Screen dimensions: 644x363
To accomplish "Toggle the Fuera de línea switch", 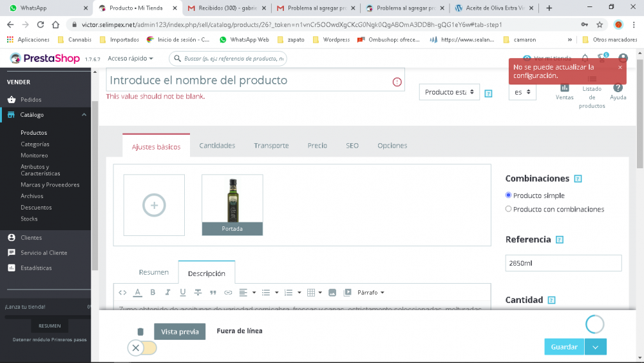I will (142, 348).
